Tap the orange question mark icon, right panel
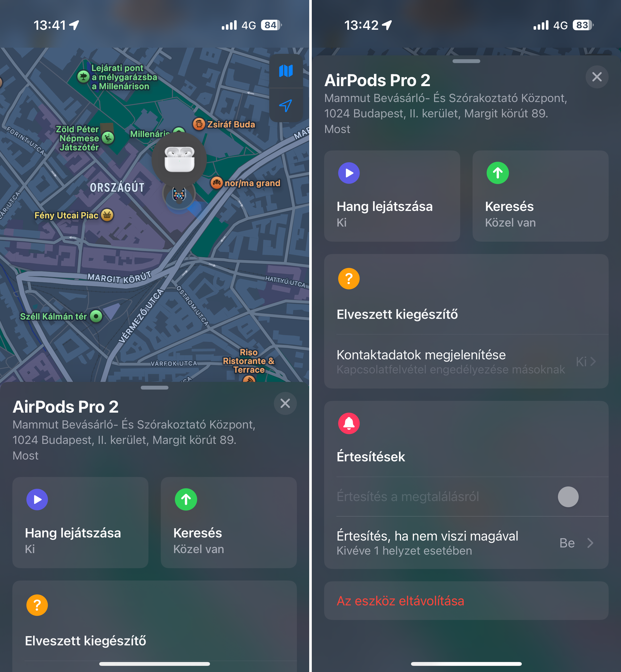 349,278
